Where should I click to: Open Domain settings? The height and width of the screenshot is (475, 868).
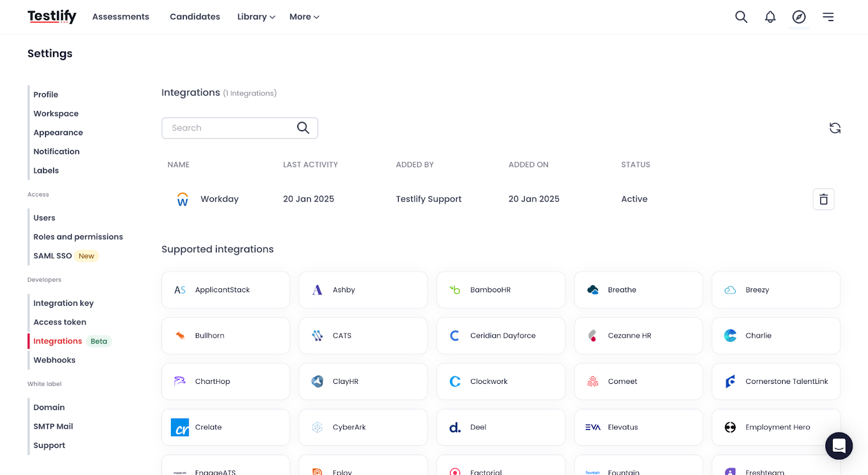[x=49, y=407]
